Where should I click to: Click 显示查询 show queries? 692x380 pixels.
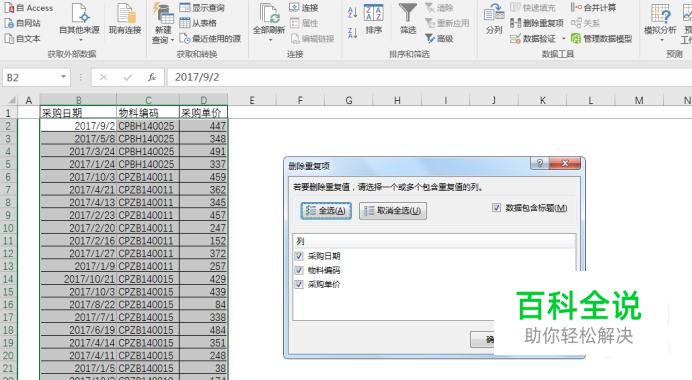203,8
